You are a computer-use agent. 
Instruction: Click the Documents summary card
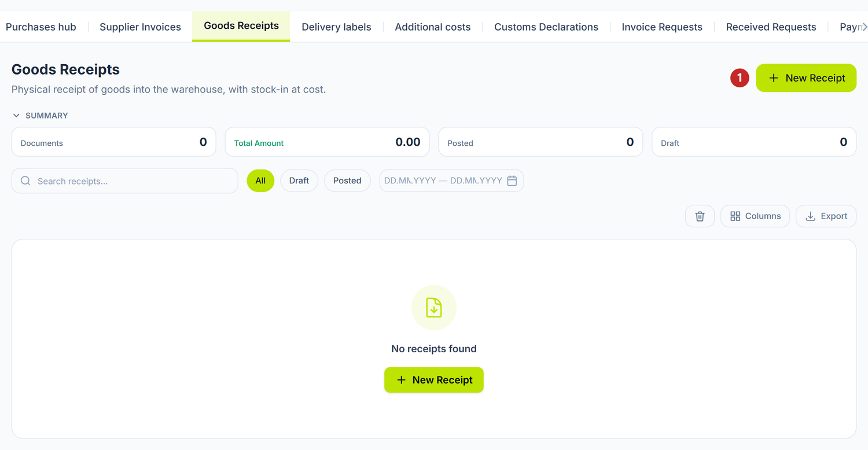tap(114, 142)
